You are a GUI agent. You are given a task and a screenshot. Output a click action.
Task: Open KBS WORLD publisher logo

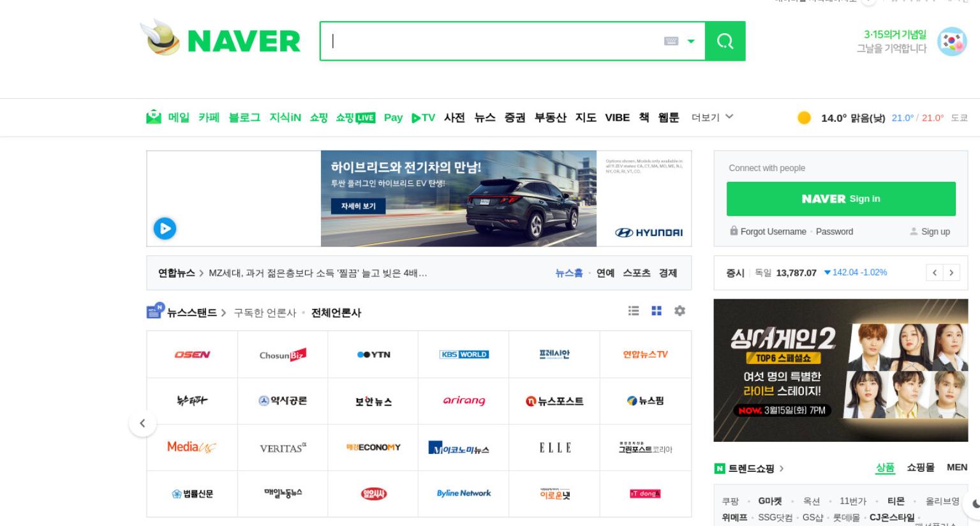click(x=464, y=354)
